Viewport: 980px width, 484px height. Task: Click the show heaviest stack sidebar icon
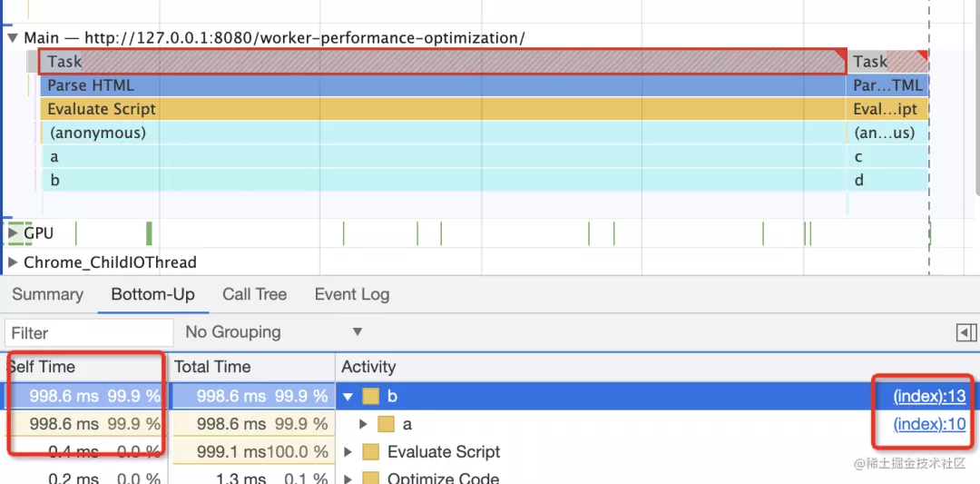967,333
